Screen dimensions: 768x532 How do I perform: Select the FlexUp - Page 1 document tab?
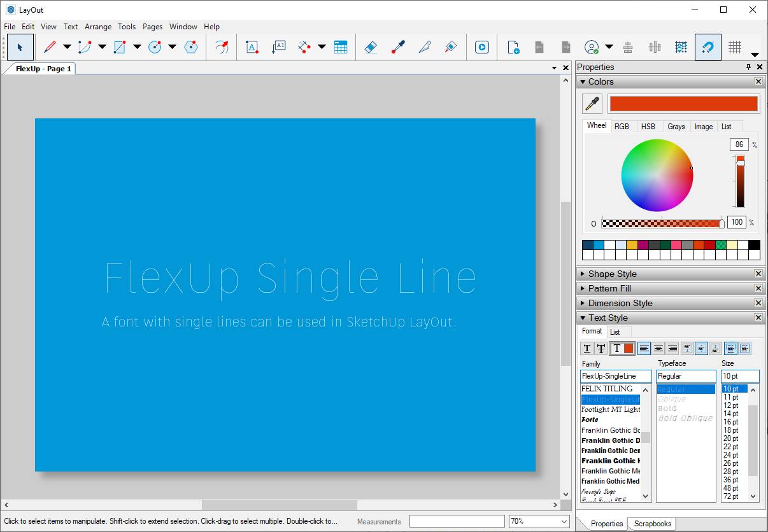click(x=43, y=69)
